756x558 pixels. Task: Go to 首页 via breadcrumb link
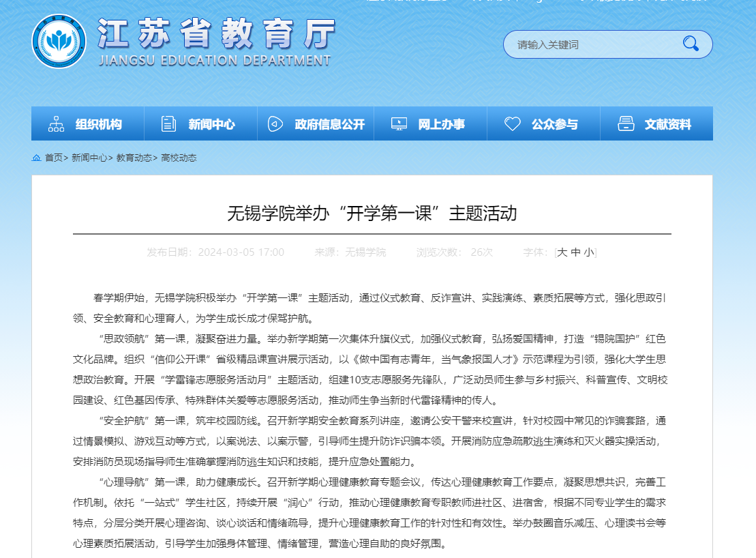(54, 158)
